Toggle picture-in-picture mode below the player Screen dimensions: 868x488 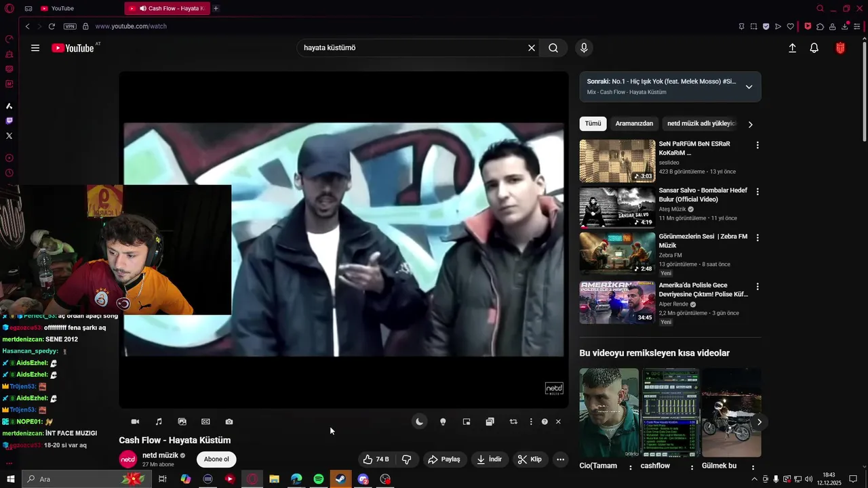pyautogui.click(x=467, y=422)
